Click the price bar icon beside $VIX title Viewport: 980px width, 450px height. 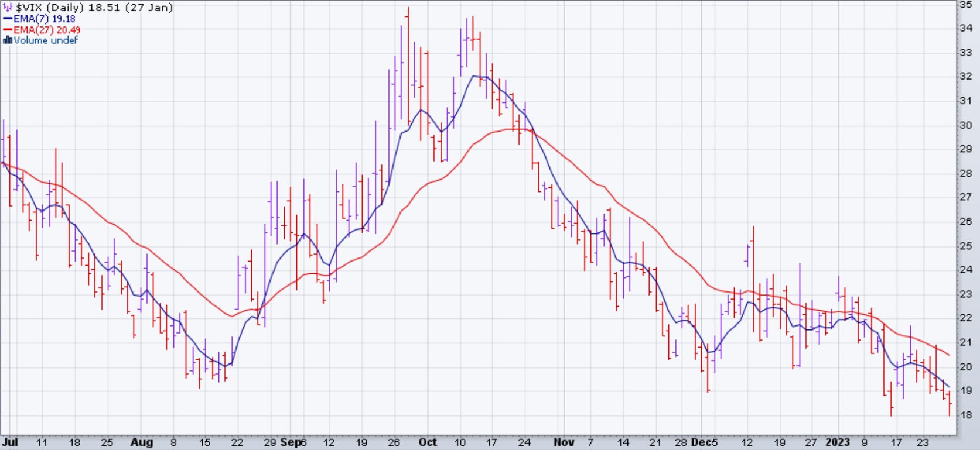8,8
